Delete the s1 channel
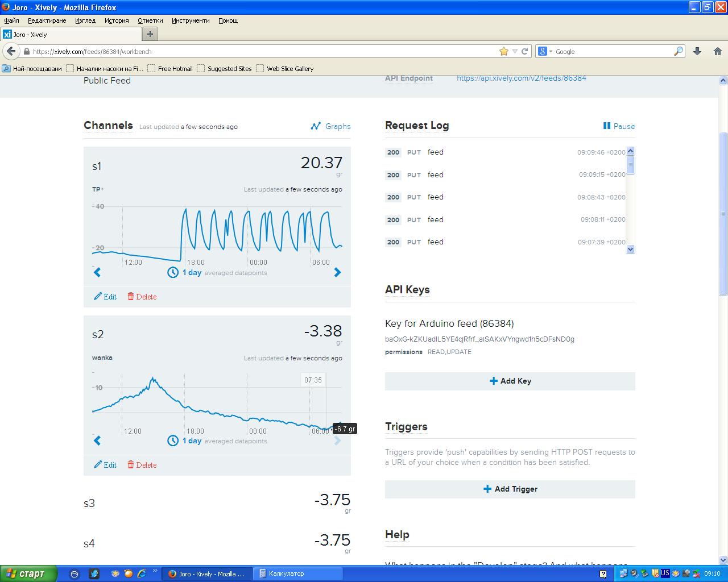The width and height of the screenshot is (728, 582). point(142,297)
